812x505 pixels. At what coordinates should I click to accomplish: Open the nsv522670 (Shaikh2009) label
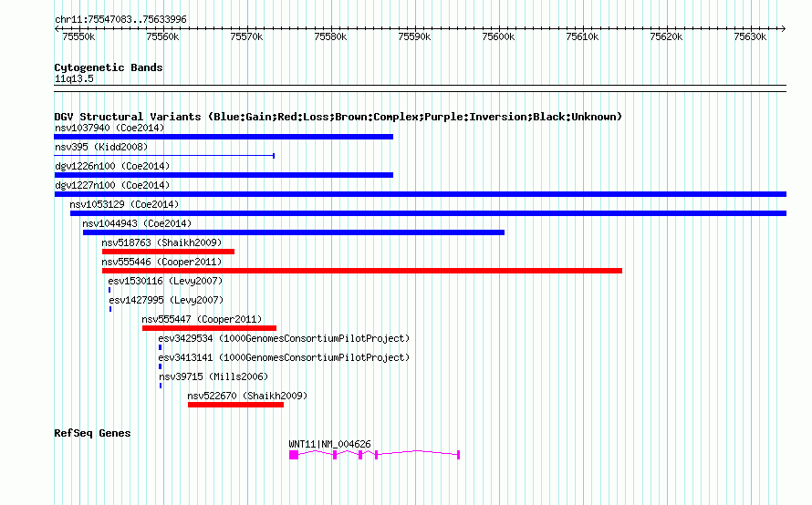click(x=247, y=396)
